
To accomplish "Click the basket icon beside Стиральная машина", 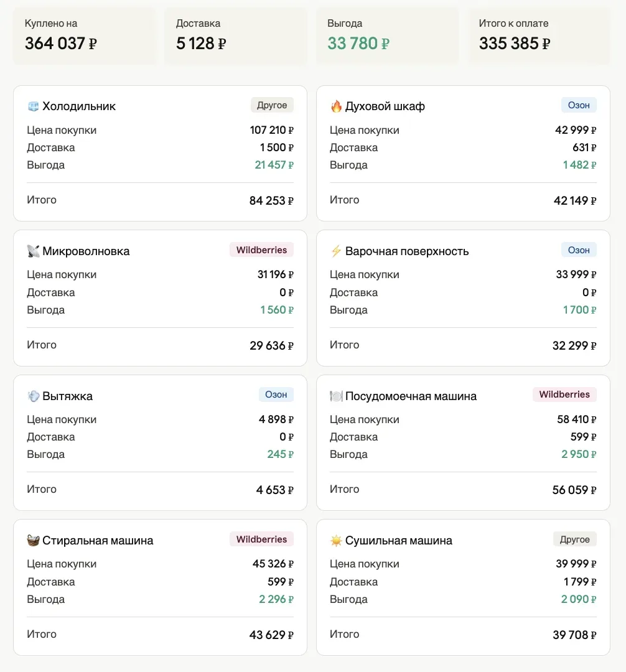I will coord(34,541).
